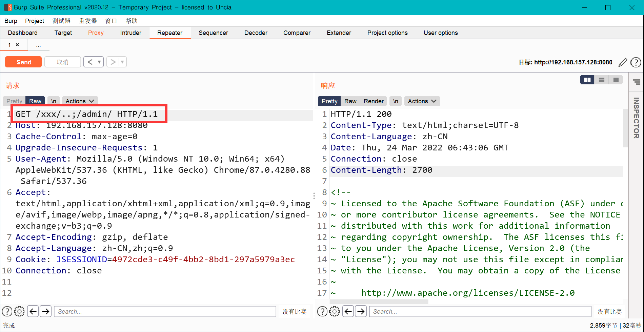Open response Actions dropdown
The image size is (644, 332).
pos(422,101)
